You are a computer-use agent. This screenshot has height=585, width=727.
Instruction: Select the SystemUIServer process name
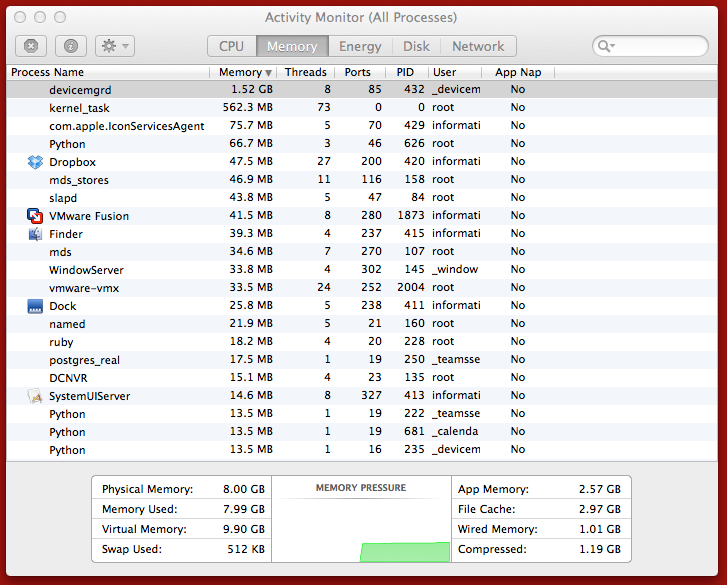tap(89, 396)
